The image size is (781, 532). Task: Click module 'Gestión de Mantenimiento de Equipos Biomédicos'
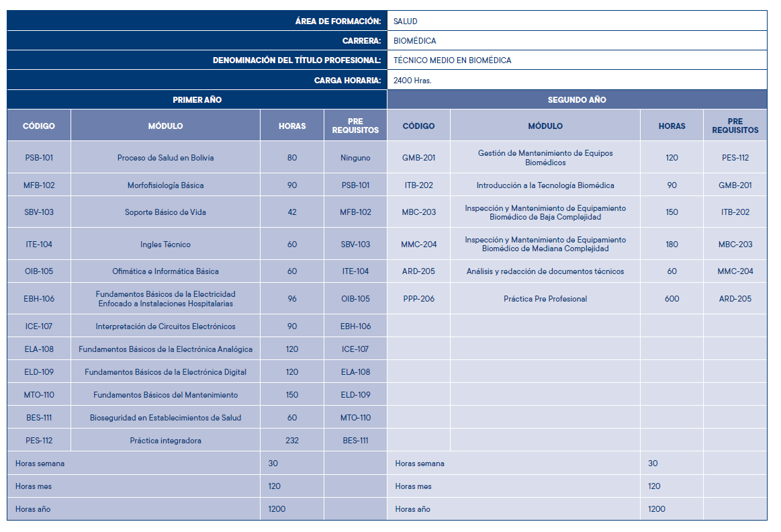pos(545,157)
